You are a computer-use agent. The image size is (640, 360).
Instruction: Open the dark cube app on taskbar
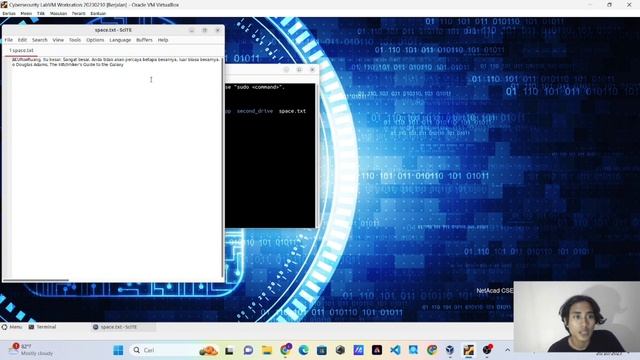pyautogui.click(x=340, y=350)
